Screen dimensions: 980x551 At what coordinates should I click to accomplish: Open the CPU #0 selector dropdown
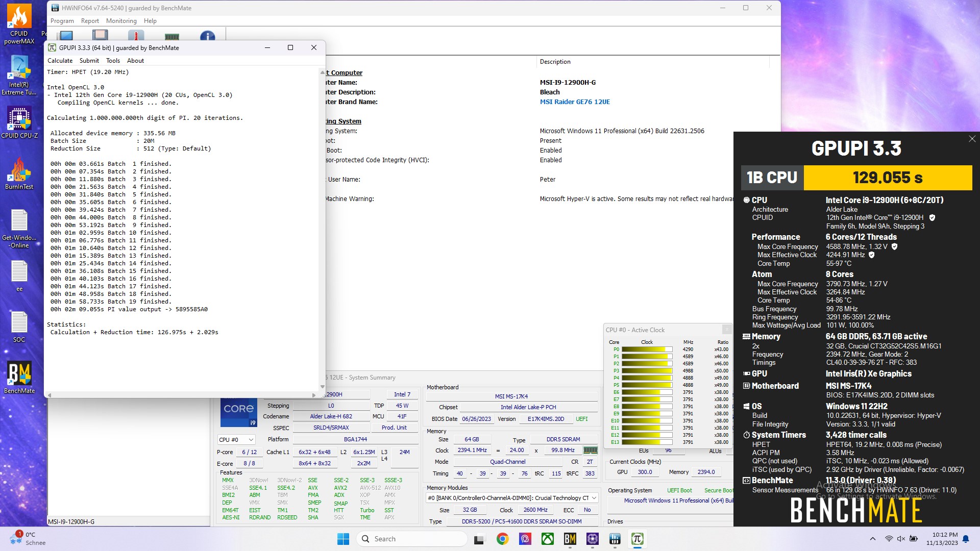[236, 440]
